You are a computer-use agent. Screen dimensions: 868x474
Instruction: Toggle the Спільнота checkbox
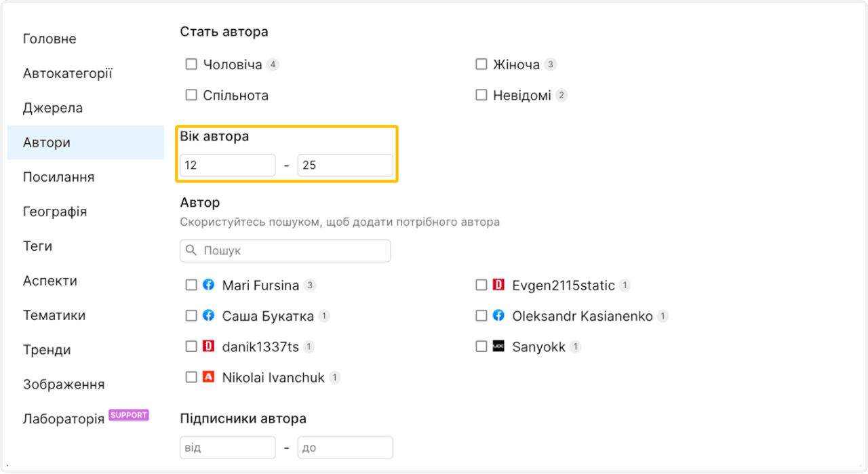[191, 95]
